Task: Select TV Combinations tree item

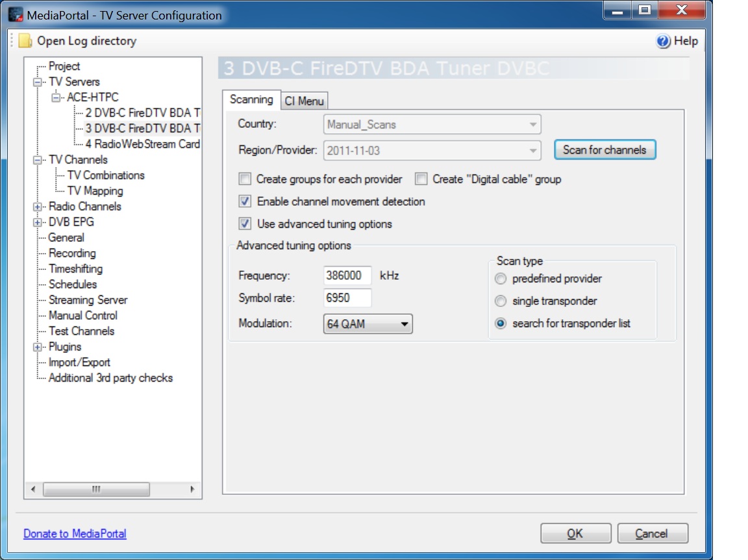Action: click(106, 175)
